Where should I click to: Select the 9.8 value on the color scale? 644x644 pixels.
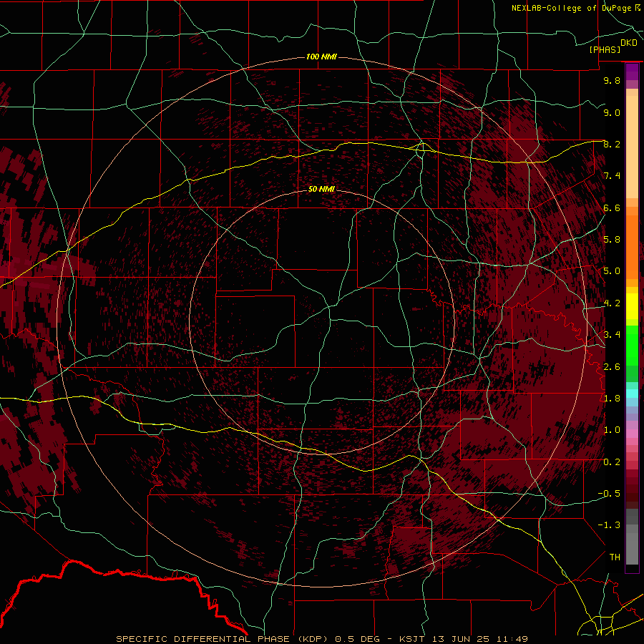pos(612,80)
